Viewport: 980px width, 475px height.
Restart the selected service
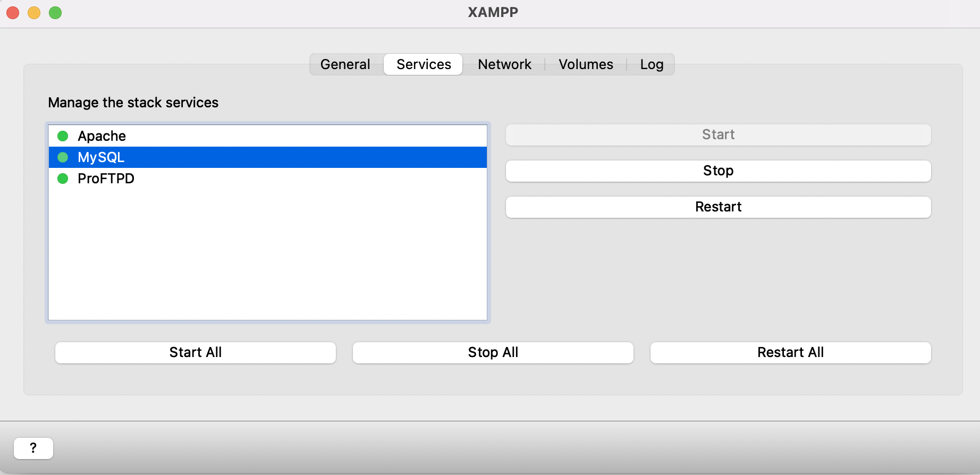point(718,207)
